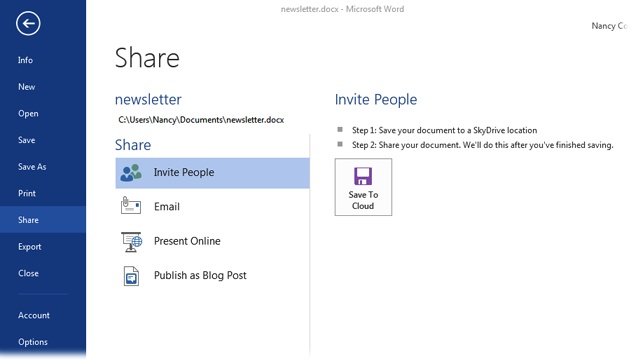Click the Save To Cloud button
Image resolution: width=631 pixels, height=361 pixels.
363,187
